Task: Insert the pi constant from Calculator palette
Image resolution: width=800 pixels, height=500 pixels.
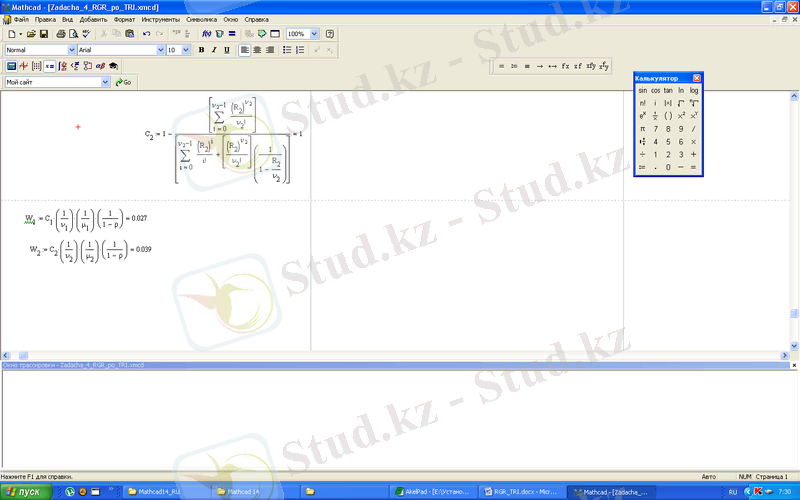Action: tap(642, 129)
